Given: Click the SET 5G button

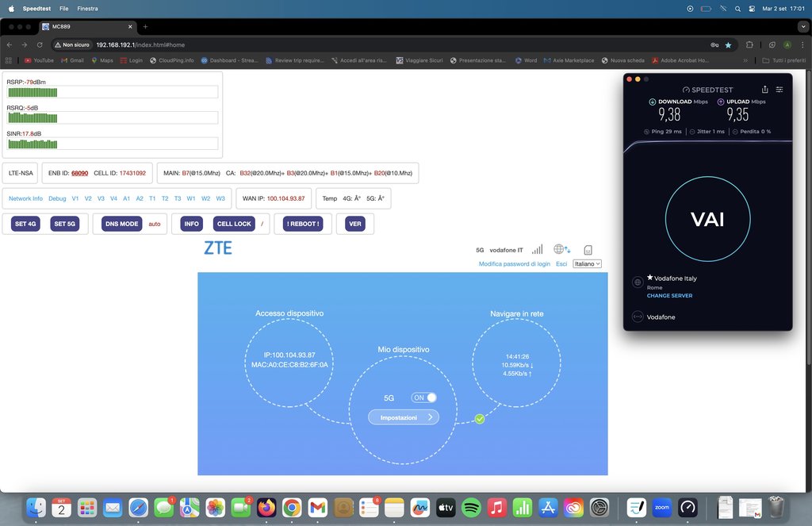Looking at the screenshot, I should pyautogui.click(x=65, y=224).
